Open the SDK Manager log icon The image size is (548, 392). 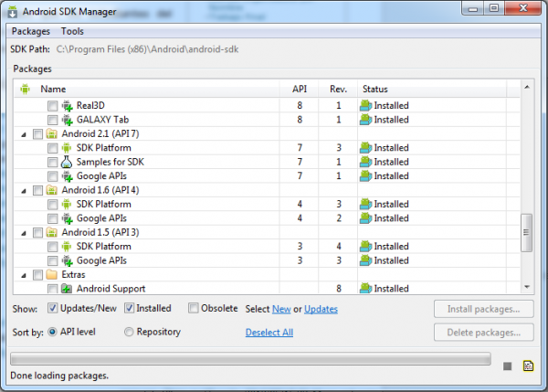[x=528, y=366]
